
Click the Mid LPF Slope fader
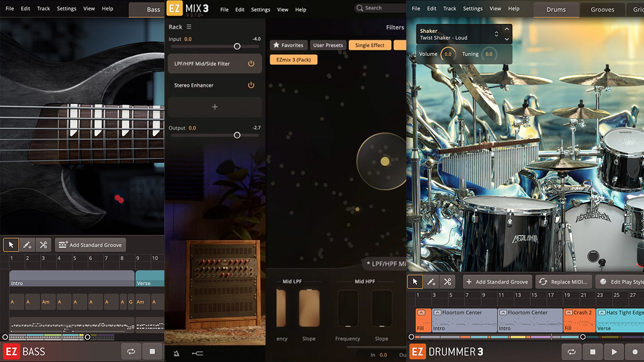309,308
